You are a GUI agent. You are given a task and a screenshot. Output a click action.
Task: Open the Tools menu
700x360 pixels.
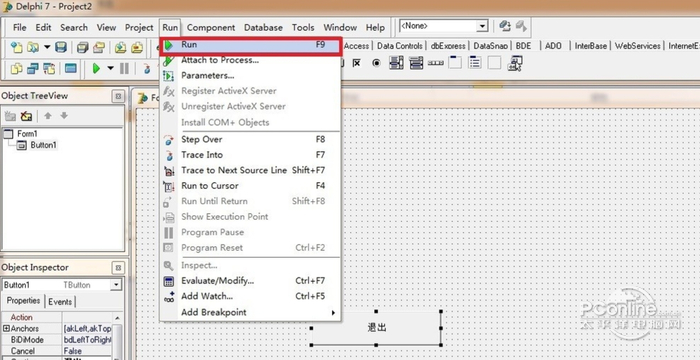[x=303, y=27]
